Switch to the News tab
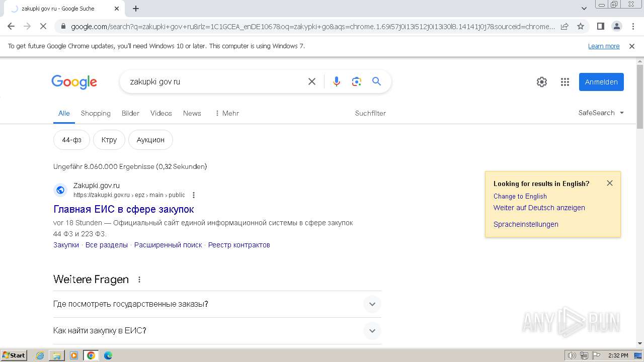Viewport: 644px width, 362px height. [x=192, y=113]
